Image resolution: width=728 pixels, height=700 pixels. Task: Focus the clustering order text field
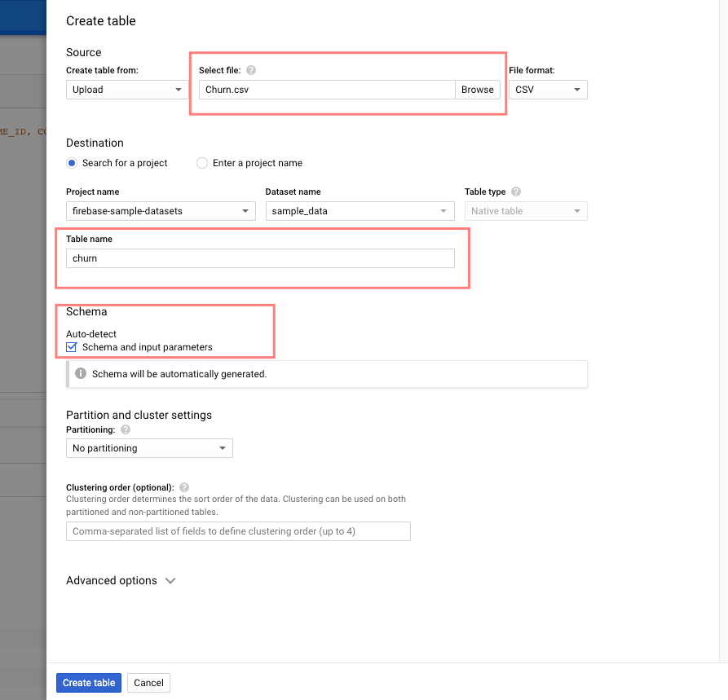point(238,531)
